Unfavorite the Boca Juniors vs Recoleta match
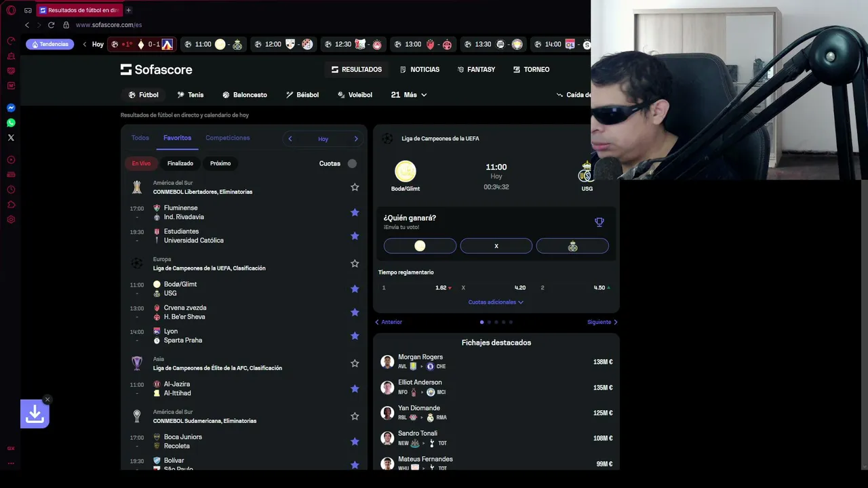Viewport: 868px width, 488px height. pyautogui.click(x=355, y=441)
